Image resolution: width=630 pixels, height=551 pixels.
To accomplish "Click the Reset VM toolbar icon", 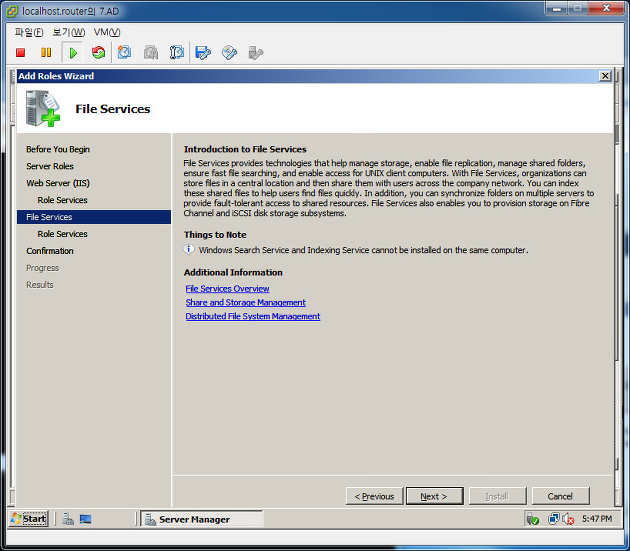I will point(98,52).
